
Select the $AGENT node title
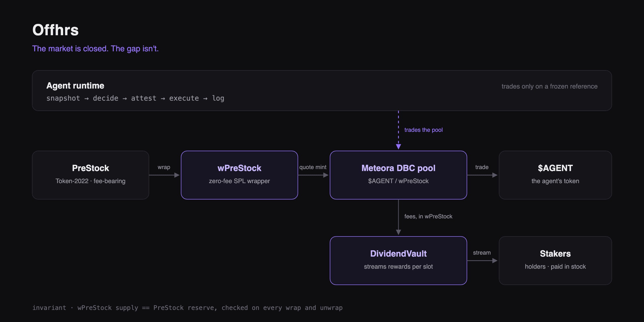(x=555, y=168)
